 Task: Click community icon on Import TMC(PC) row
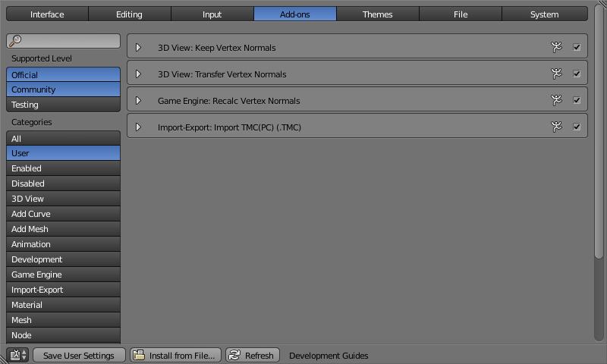coord(557,127)
